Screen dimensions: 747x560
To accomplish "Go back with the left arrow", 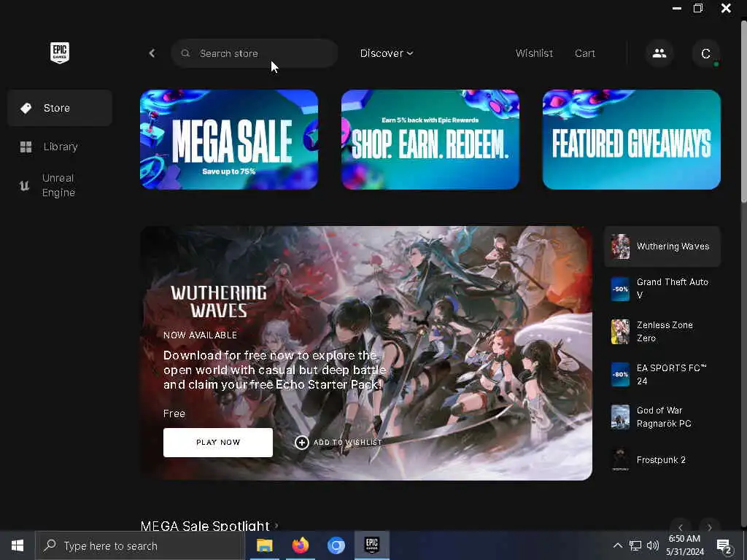I will coord(152,53).
